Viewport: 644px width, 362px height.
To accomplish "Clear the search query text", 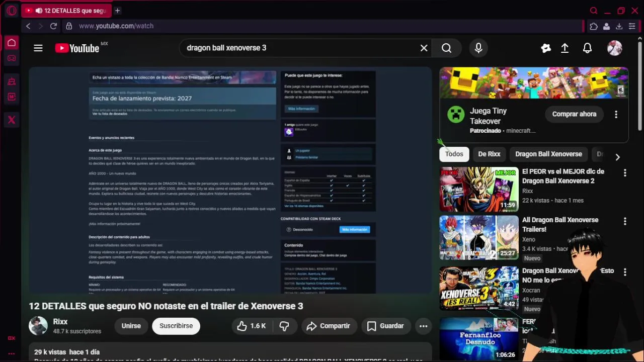I will click(424, 48).
